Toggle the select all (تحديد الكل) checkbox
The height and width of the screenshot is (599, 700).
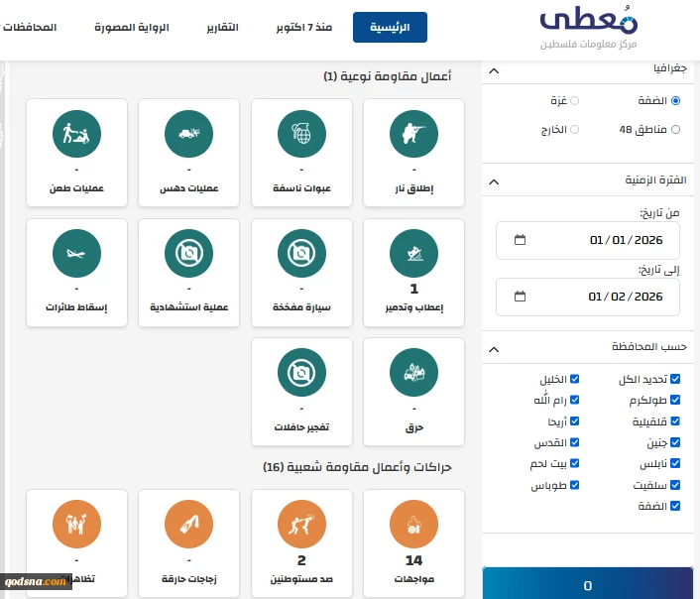(x=675, y=380)
